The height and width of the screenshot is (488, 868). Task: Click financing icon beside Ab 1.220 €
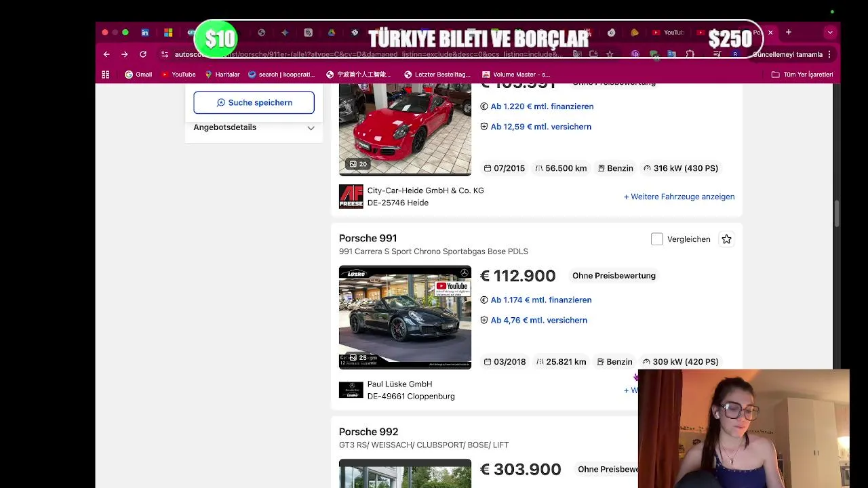pos(484,106)
